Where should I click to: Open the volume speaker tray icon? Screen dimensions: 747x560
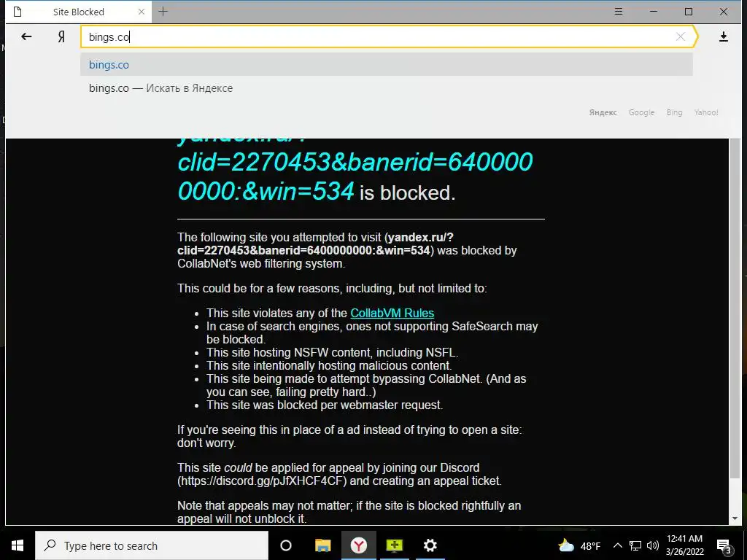click(653, 545)
